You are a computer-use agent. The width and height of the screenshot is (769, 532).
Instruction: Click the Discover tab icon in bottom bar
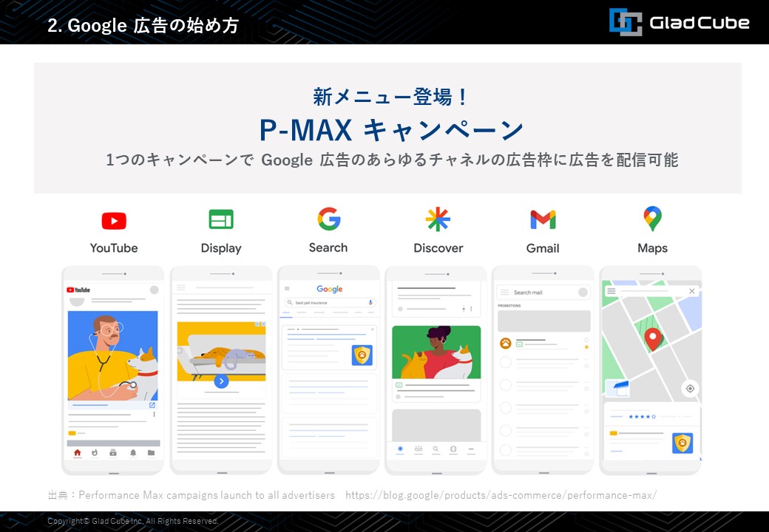400,449
